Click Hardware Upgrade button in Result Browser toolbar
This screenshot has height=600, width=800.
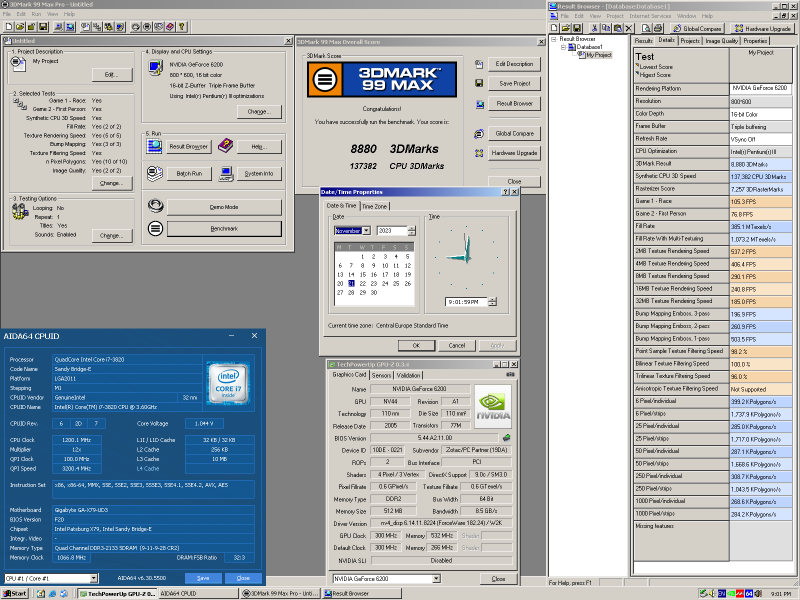point(762,29)
